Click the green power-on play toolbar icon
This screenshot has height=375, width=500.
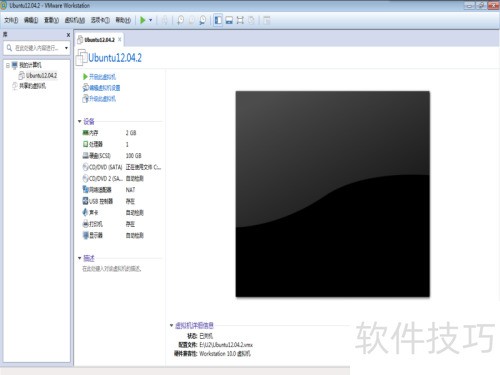click(x=143, y=20)
